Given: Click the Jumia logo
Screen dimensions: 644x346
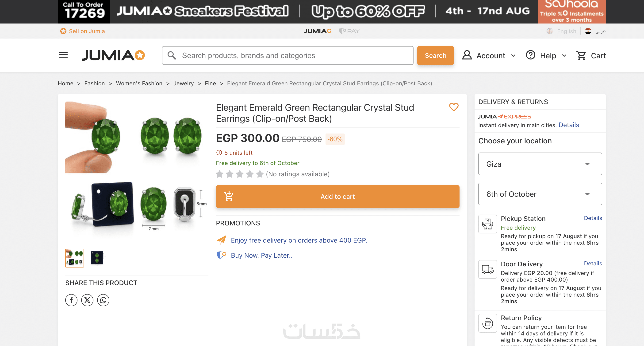Looking at the screenshot, I should click(113, 55).
